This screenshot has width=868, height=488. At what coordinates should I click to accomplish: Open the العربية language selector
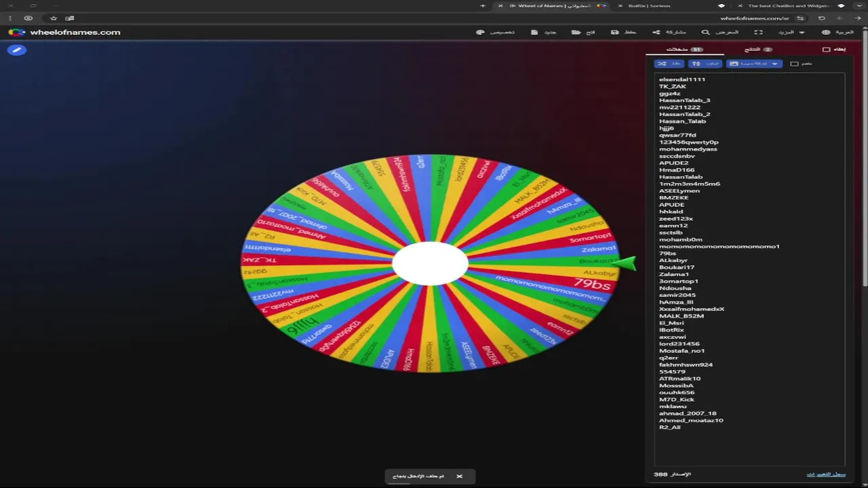click(837, 32)
